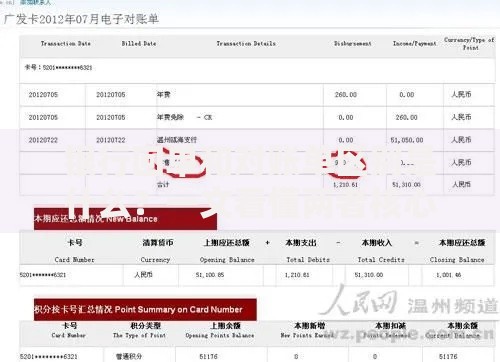Click billed date 20120722
The width and height of the screenshot is (500, 362).
[x=111, y=140]
